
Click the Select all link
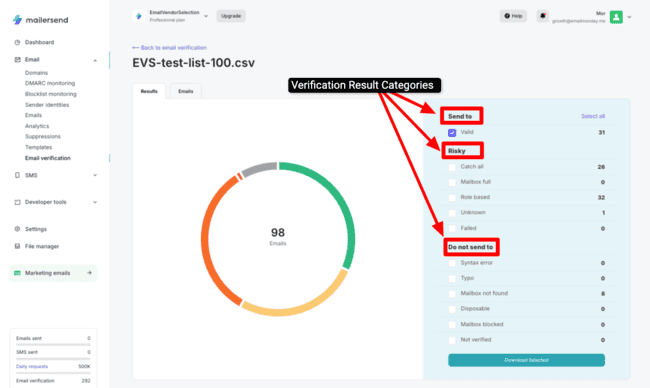(x=593, y=116)
